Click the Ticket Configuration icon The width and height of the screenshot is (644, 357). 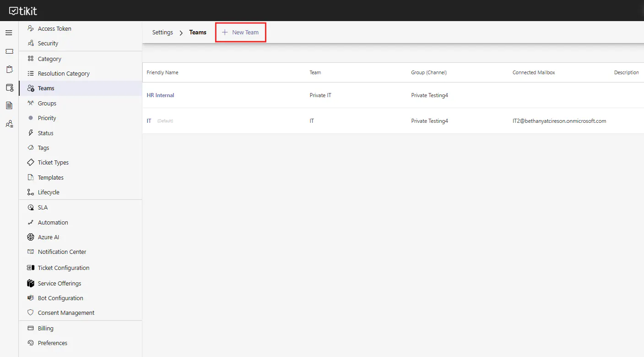click(x=31, y=268)
